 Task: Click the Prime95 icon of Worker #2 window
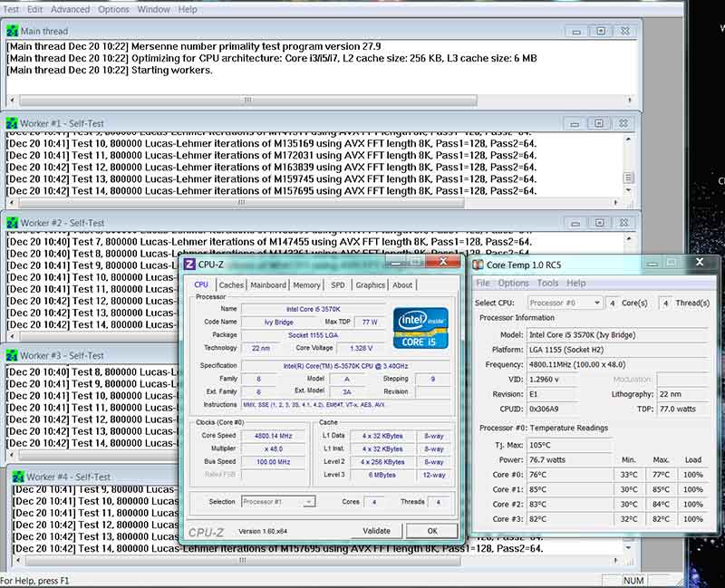coord(12,223)
